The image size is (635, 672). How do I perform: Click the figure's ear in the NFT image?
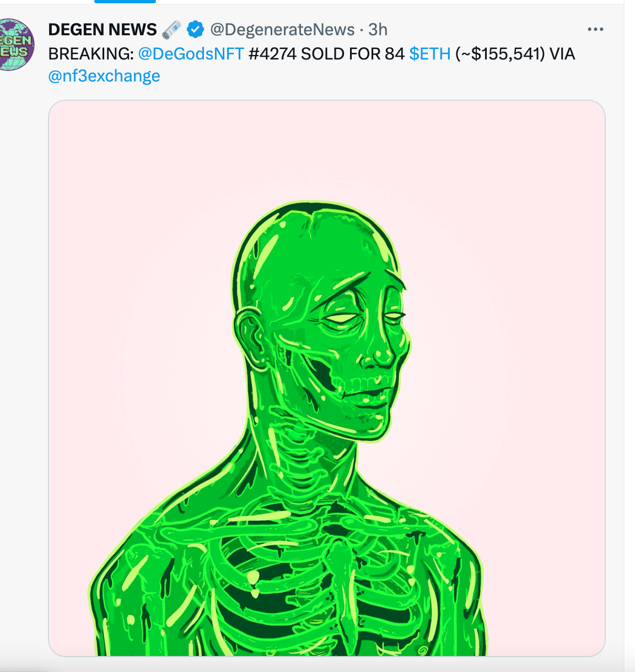(252, 336)
